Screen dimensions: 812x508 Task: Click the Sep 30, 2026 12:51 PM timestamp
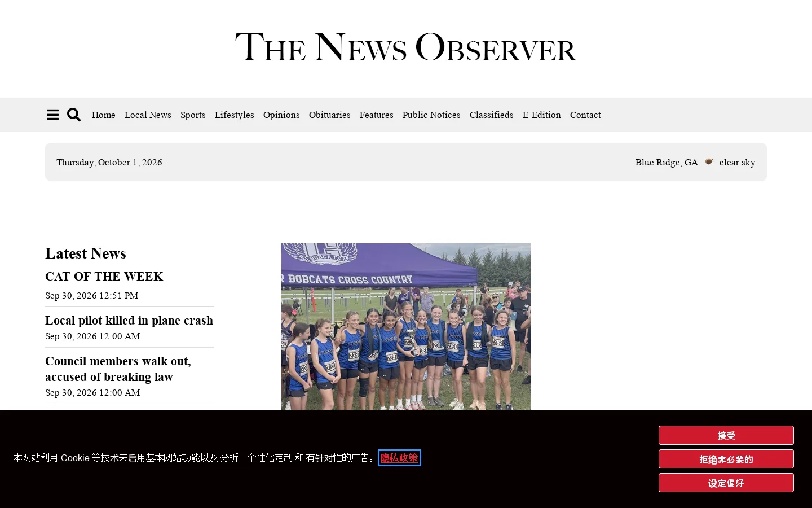point(92,295)
